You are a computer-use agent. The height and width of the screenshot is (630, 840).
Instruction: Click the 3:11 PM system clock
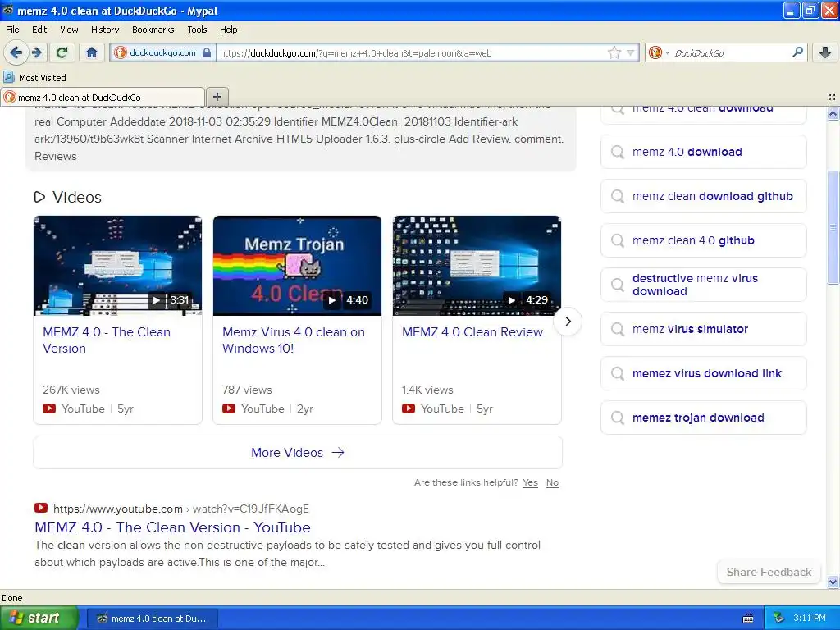810,619
